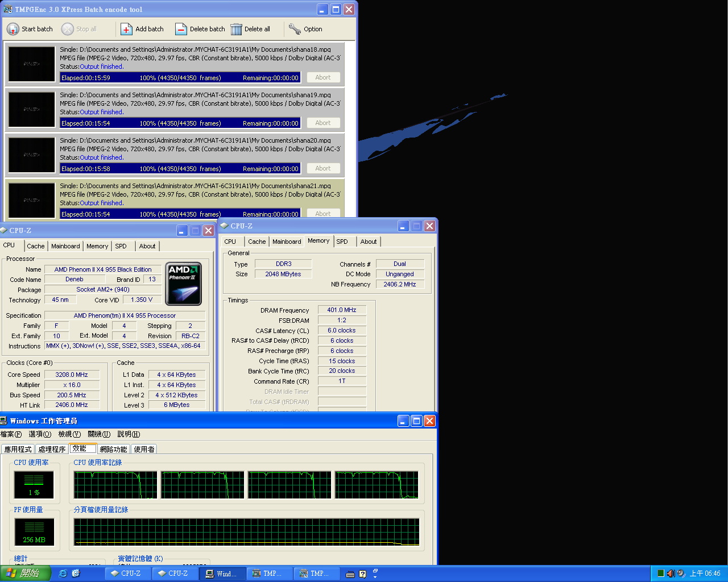The height and width of the screenshot is (582, 728).
Task: Select thumbnail of shana19.mpg batch
Action: coord(32,109)
